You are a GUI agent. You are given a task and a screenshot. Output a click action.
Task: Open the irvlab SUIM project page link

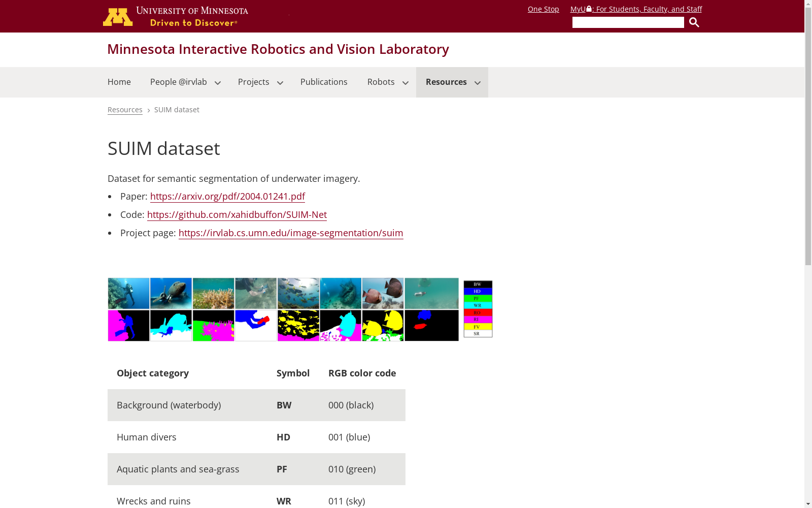click(x=291, y=233)
